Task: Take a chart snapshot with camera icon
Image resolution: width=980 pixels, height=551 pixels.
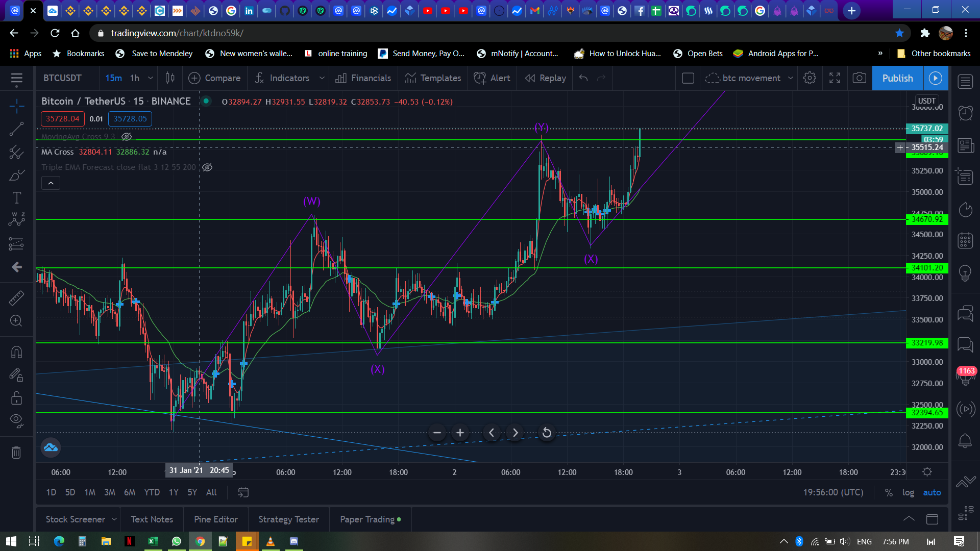Action: pyautogui.click(x=860, y=78)
